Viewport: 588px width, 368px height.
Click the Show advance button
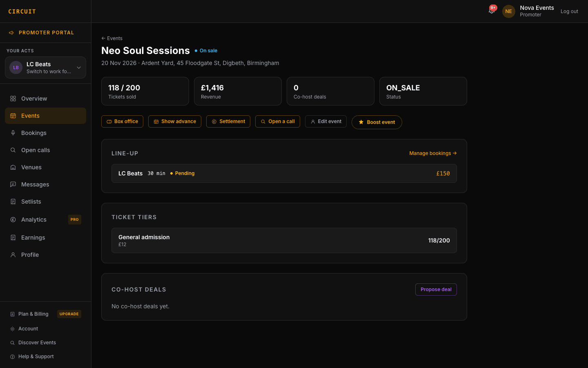pyautogui.click(x=175, y=121)
